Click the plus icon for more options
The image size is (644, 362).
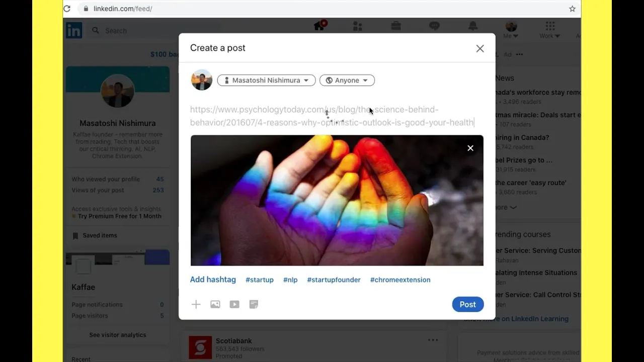[196, 304]
